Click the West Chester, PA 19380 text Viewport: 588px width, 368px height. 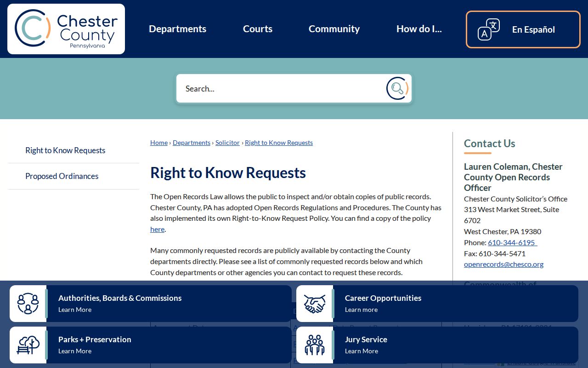(503, 231)
